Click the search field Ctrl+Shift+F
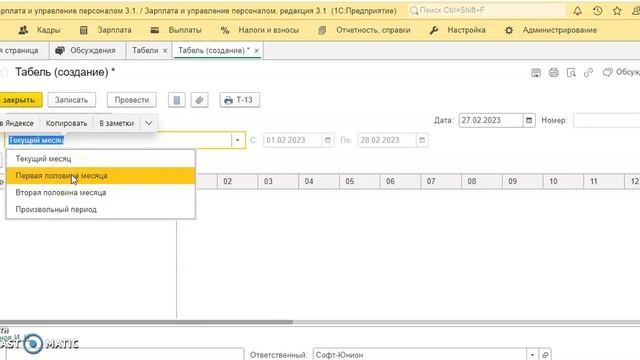The width and height of the screenshot is (640, 360). pyautogui.click(x=487, y=11)
